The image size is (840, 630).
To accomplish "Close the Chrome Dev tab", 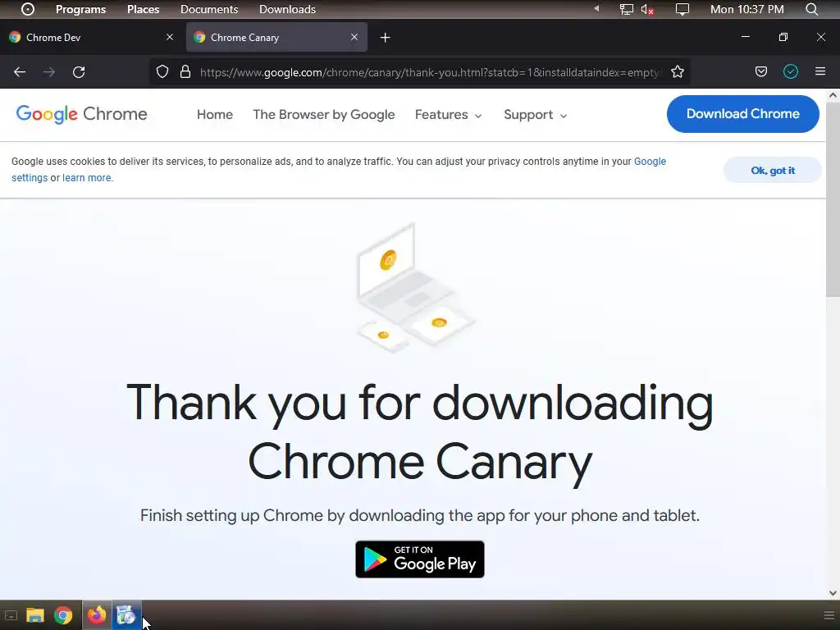I will [170, 37].
